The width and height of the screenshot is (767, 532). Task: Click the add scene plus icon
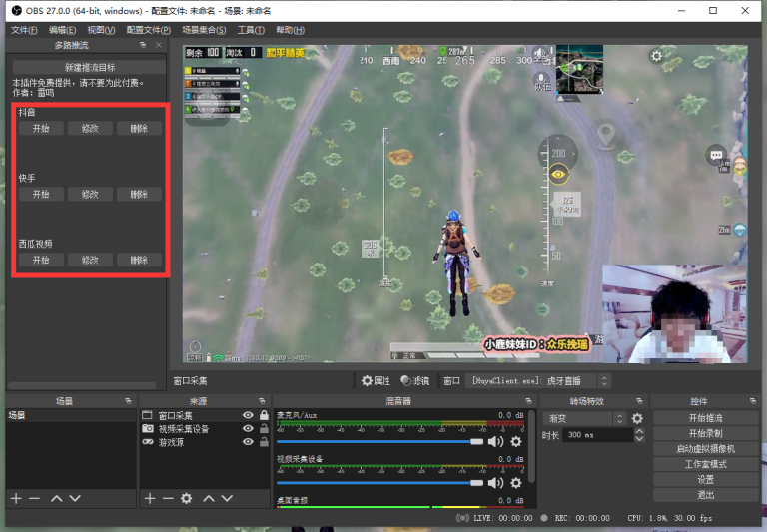[15, 497]
